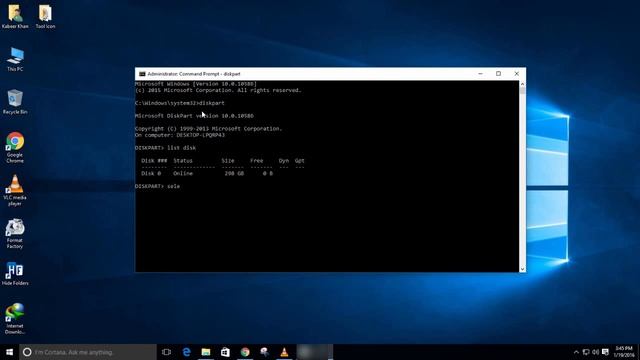Select VLC media player desktop shortcut

[15, 190]
